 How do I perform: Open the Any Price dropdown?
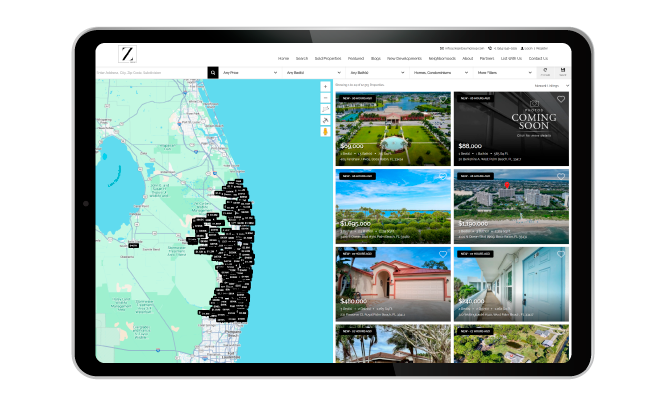(248, 73)
